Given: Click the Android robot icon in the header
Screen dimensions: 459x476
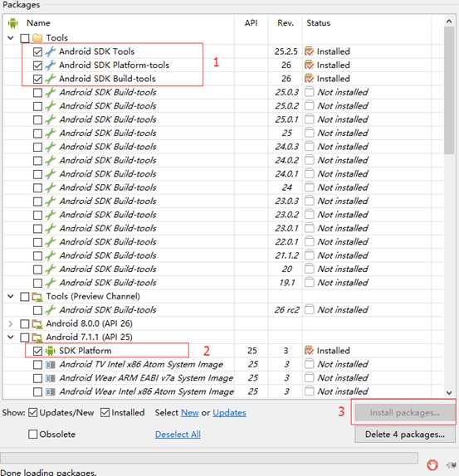Looking at the screenshot, I should pyautogui.click(x=12, y=23).
